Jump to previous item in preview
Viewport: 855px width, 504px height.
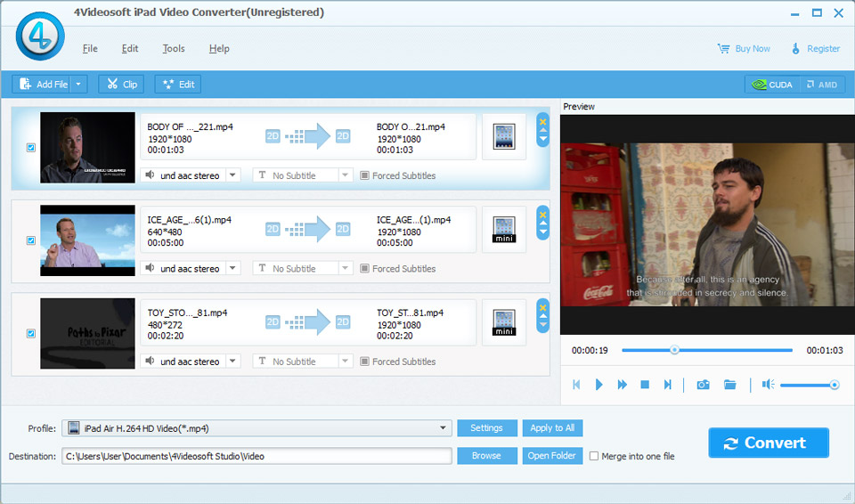[x=576, y=385]
